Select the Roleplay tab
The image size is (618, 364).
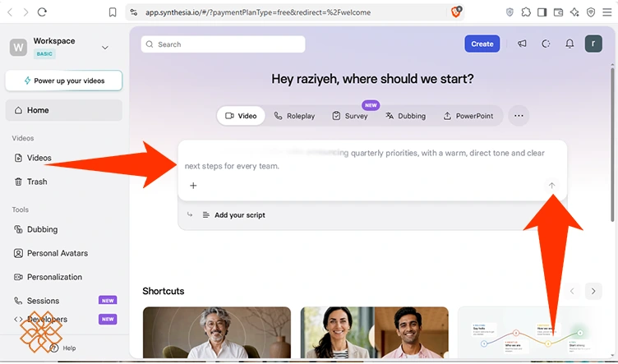point(294,116)
